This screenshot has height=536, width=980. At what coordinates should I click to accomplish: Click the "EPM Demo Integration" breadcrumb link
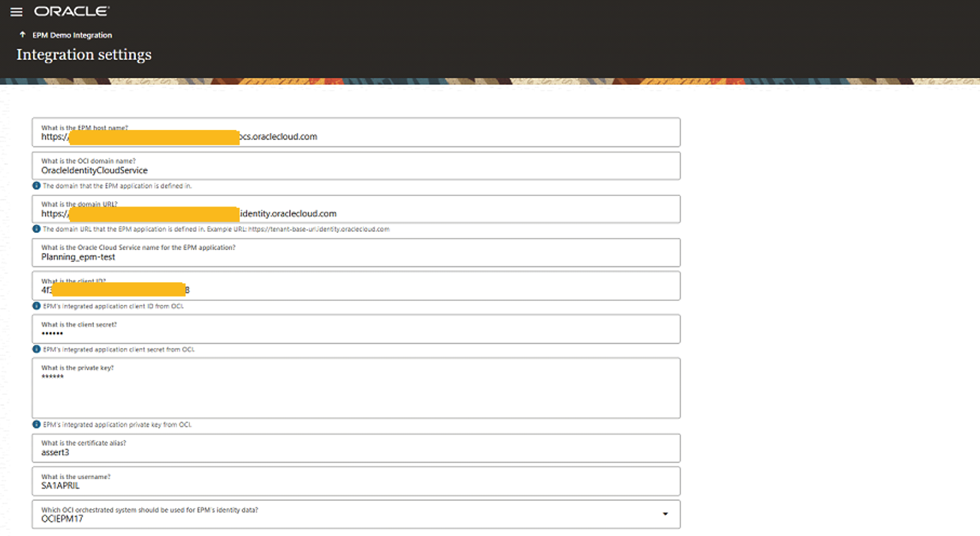(x=71, y=35)
